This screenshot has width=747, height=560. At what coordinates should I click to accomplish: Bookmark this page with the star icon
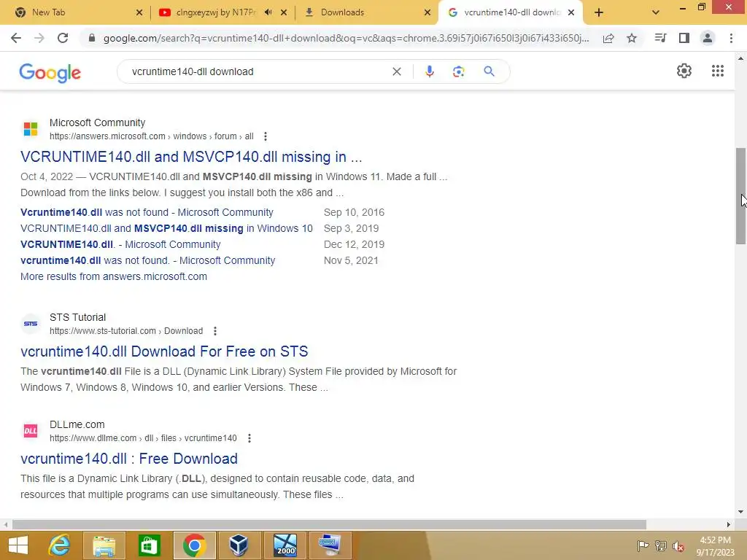click(x=632, y=38)
